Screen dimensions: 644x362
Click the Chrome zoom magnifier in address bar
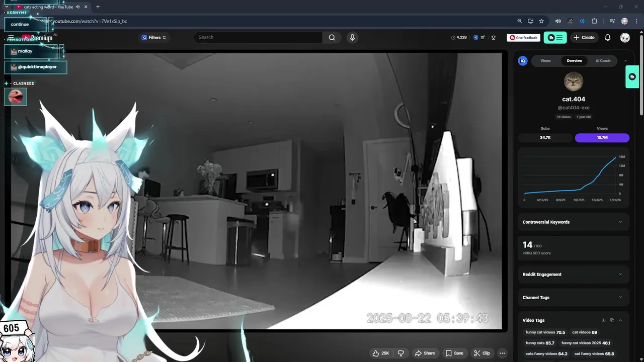tap(520, 21)
